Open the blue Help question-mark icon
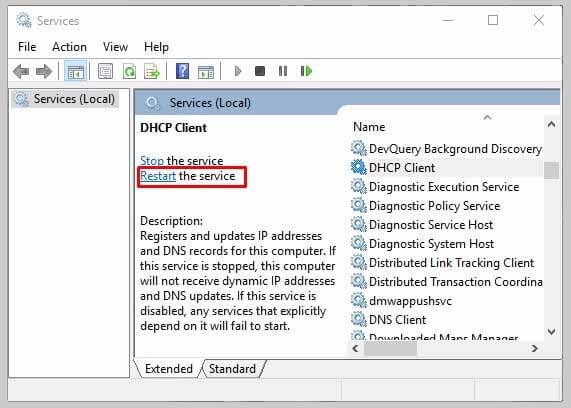 pyautogui.click(x=182, y=71)
